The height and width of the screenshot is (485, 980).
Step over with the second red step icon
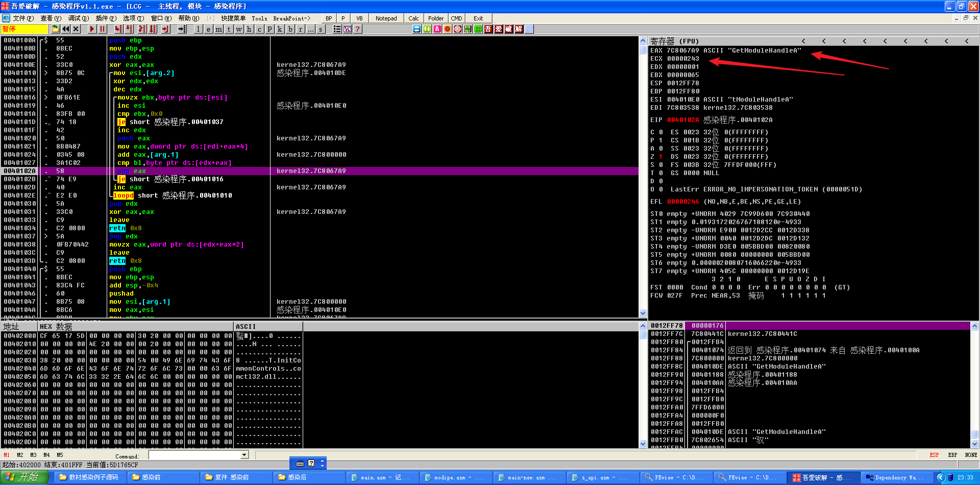(129, 29)
